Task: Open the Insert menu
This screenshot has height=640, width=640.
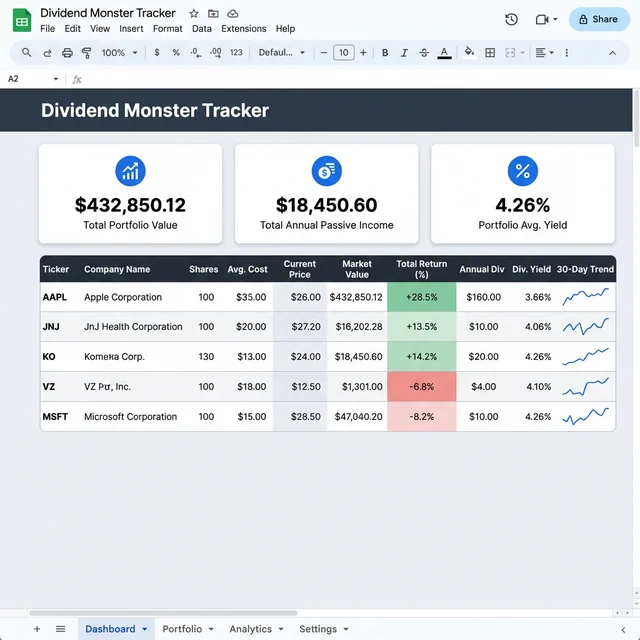Action: pyautogui.click(x=131, y=29)
